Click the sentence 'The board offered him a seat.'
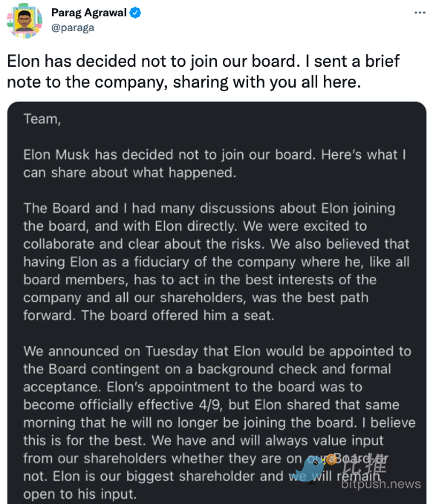 (178, 315)
